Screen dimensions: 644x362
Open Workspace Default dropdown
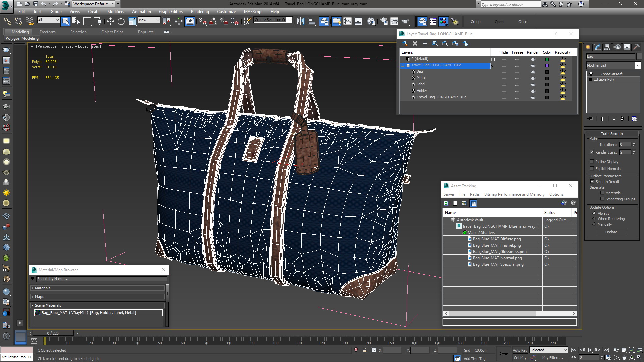(94, 4)
